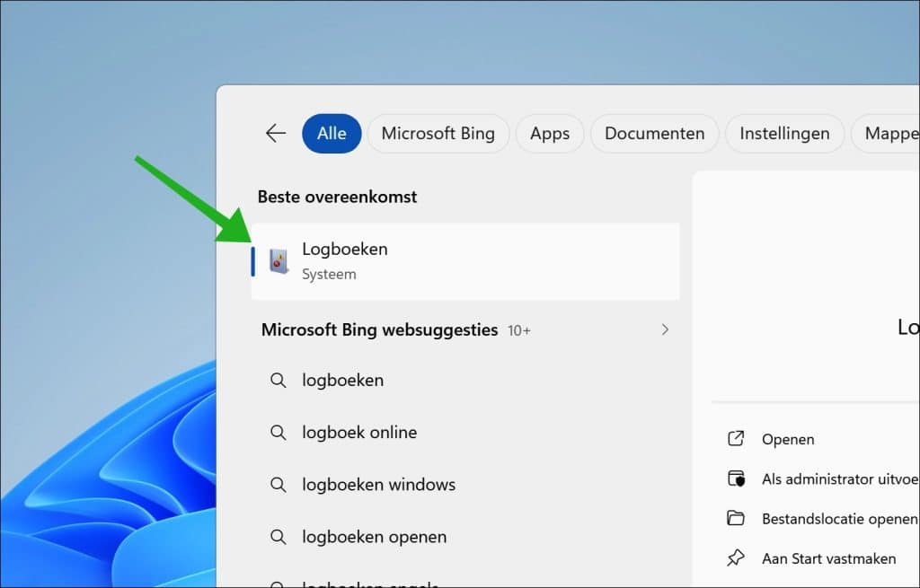This screenshot has height=588, width=920.
Task: Open the Apps filter tab
Action: point(550,134)
